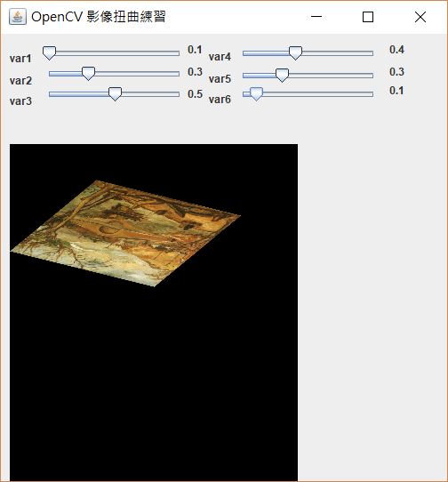Click the var4 label
This screenshot has height=482, width=448.
point(220,57)
